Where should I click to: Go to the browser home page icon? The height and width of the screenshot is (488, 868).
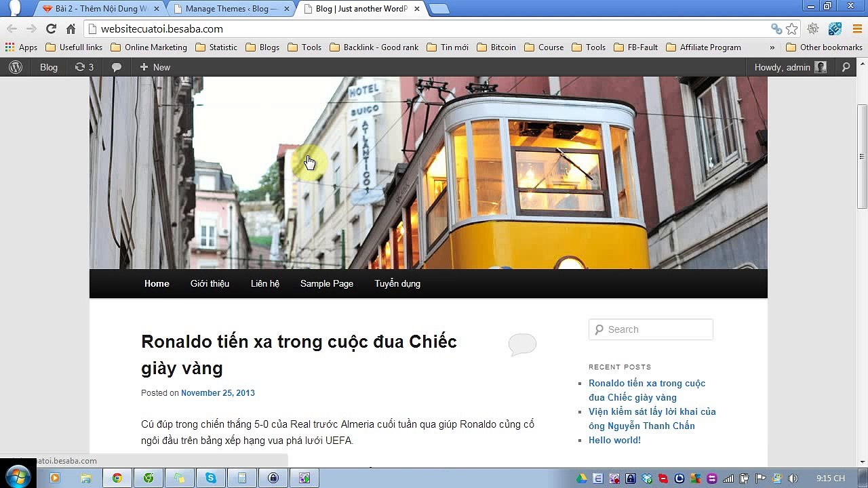pos(71,28)
